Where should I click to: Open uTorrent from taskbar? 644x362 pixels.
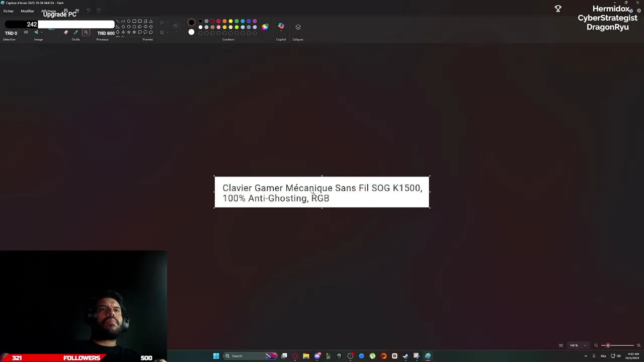pos(372,356)
